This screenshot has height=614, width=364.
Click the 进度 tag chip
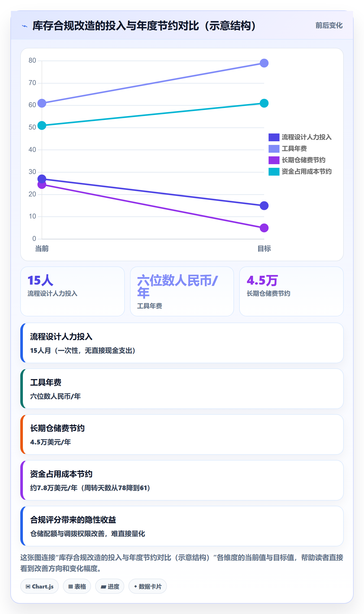tap(110, 586)
